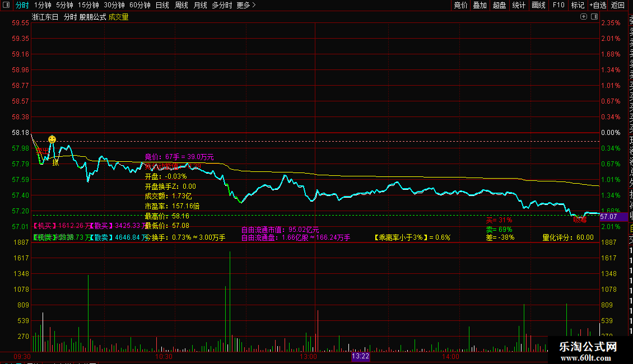
Task: Click the up-arrow pane icon above the chart
Action: [584, 17]
